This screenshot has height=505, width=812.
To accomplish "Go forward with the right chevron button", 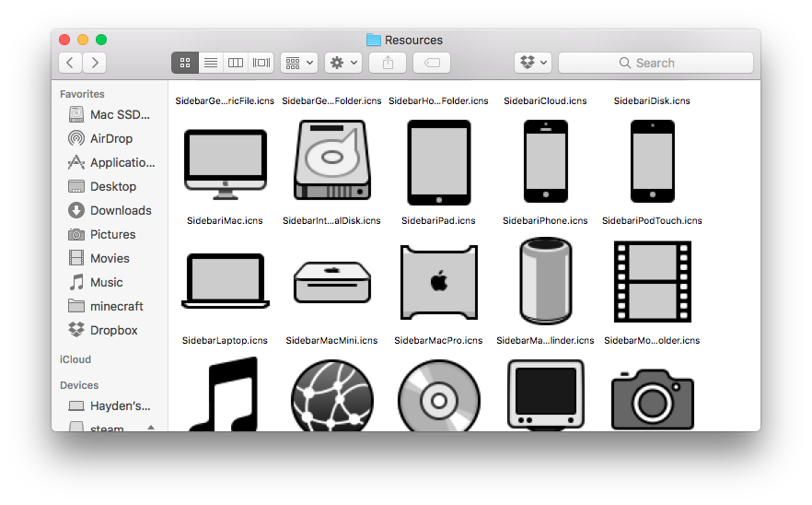I will click(95, 63).
